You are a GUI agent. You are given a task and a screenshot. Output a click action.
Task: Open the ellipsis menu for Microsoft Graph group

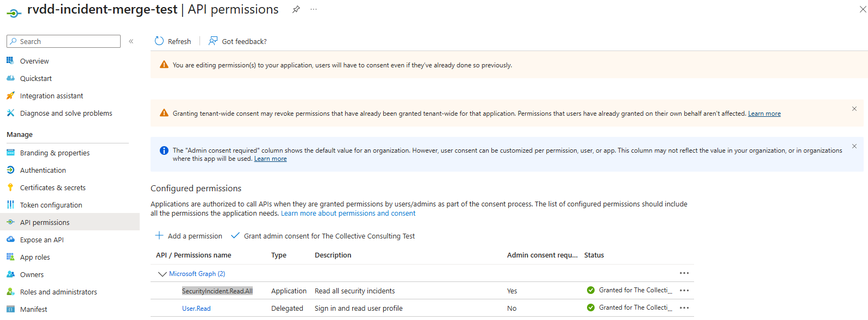click(x=684, y=273)
